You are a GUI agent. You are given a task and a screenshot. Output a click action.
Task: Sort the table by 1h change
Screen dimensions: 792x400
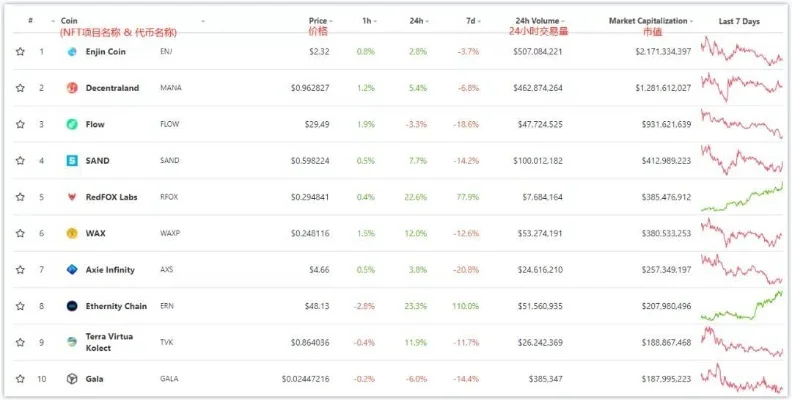368,20
